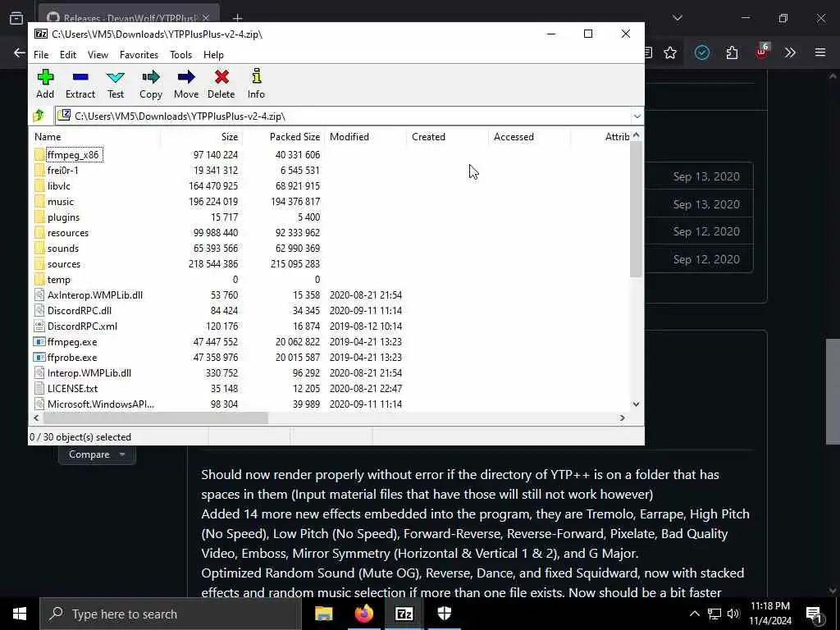Open the Help menu
840x630 pixels.
click(x=213, y=55)
